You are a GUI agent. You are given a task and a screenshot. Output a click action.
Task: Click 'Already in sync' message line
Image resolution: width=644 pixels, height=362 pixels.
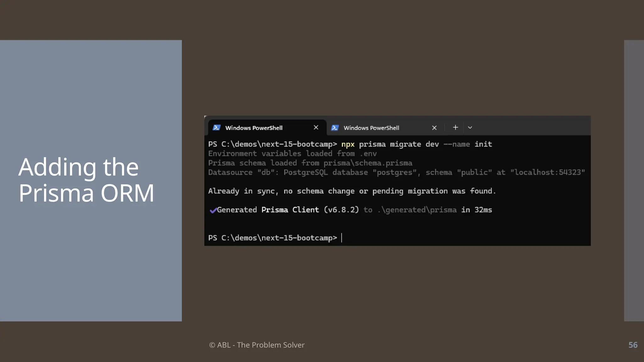[x=352, y=191]
